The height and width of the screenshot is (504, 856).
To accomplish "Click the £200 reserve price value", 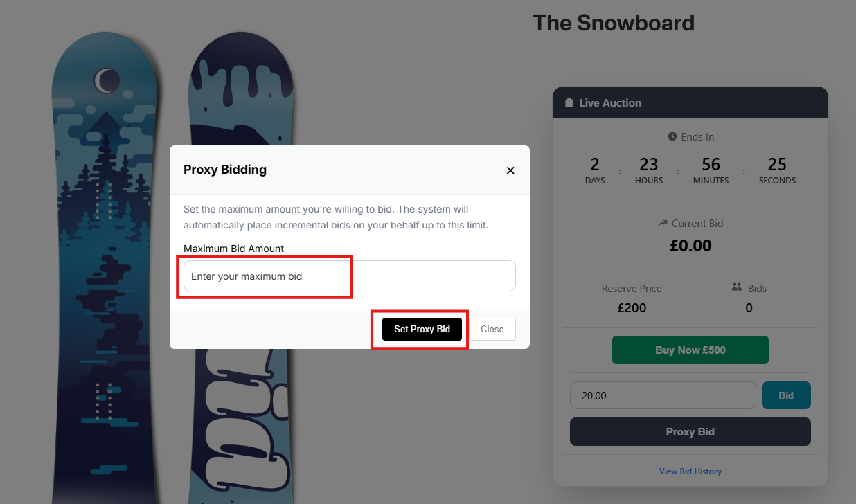I will (632, 308).
